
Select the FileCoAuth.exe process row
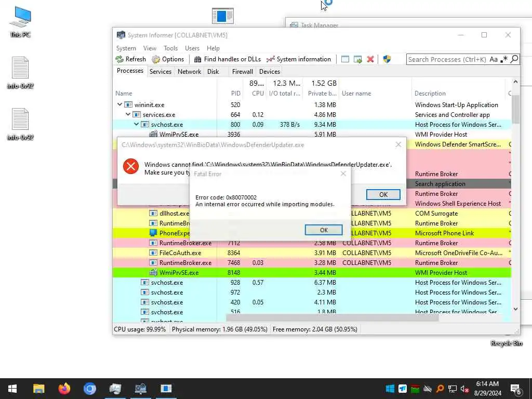click(312, 253)
